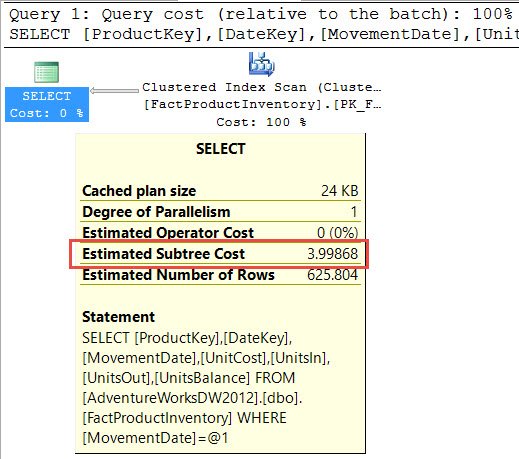Screen dimensions: 519x459
Task: Click the Query 1 query cost header line
Action: (x=261, y=14)
